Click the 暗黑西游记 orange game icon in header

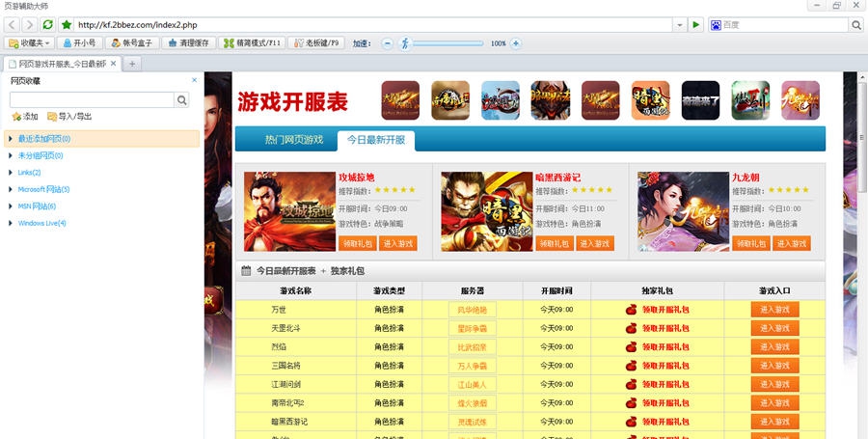[650, 100]
